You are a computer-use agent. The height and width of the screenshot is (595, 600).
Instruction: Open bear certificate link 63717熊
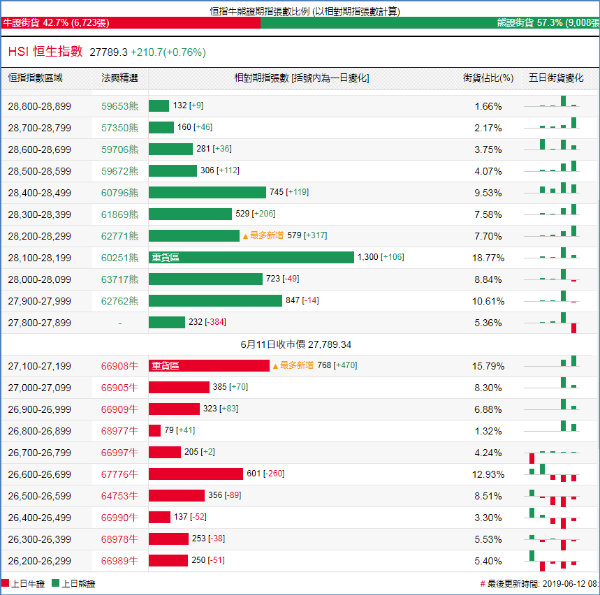(119, 279)
